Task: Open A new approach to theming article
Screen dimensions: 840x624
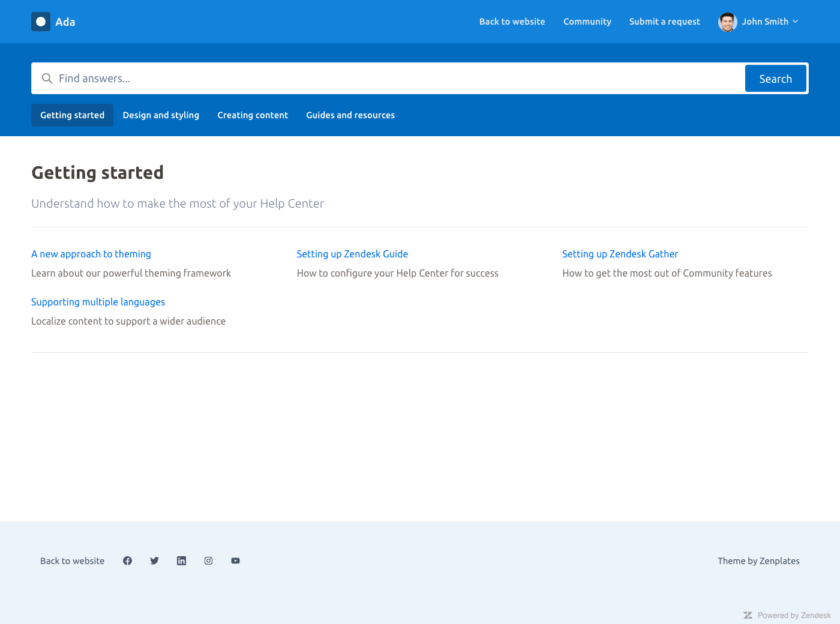Action: (91, 254)
